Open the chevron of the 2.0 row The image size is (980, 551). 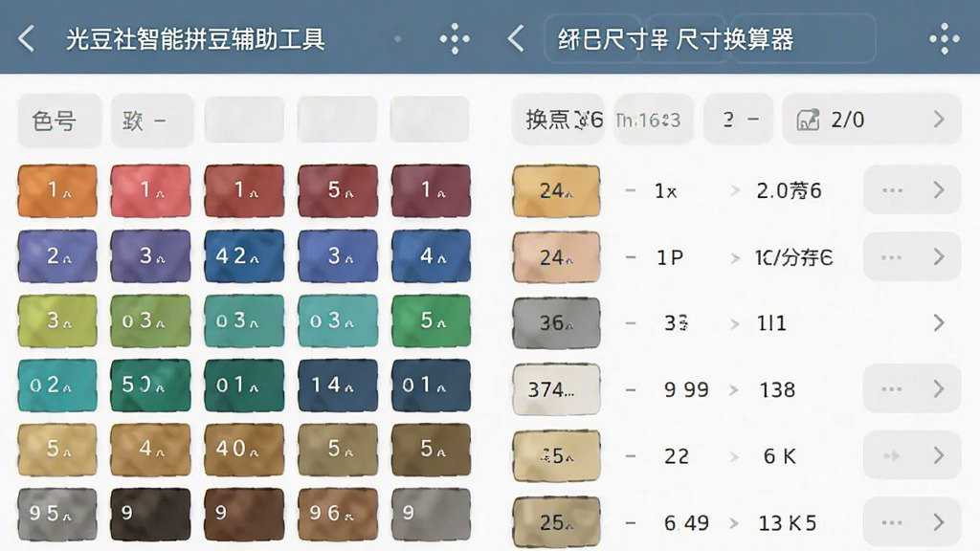(939, 190)
